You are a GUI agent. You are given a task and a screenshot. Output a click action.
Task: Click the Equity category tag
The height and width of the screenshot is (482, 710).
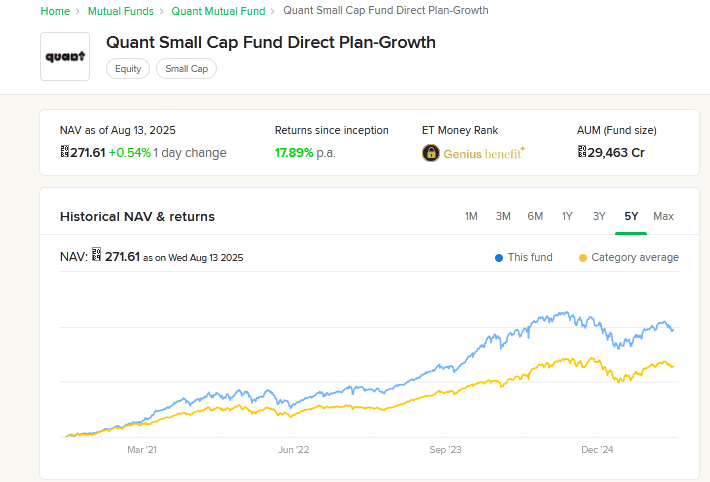[128, 69]
